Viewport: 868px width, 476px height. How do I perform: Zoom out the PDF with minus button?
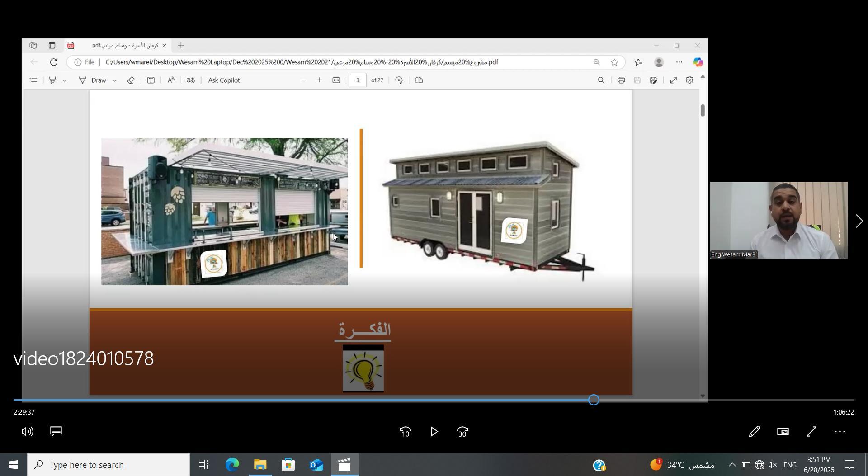pos(303,80)
